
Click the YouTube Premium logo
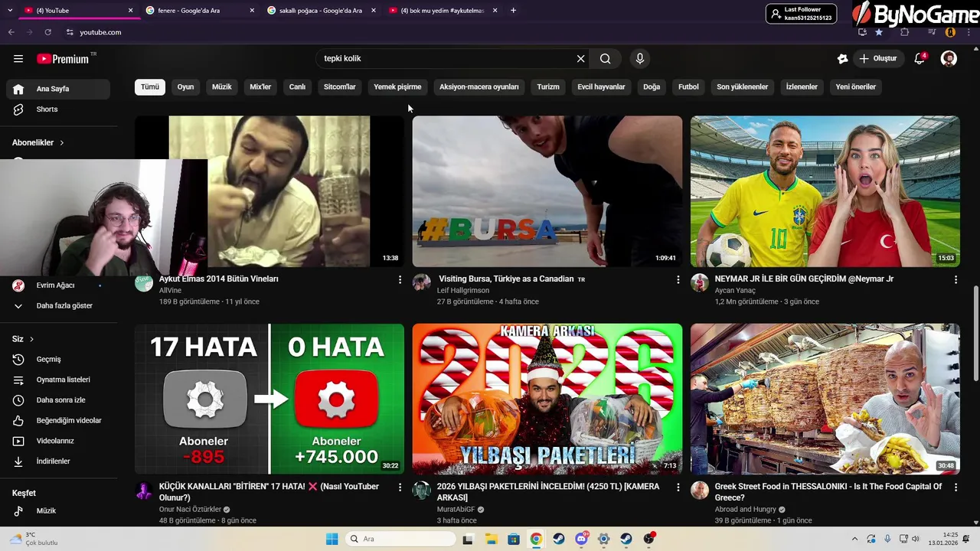click(63, 59)
